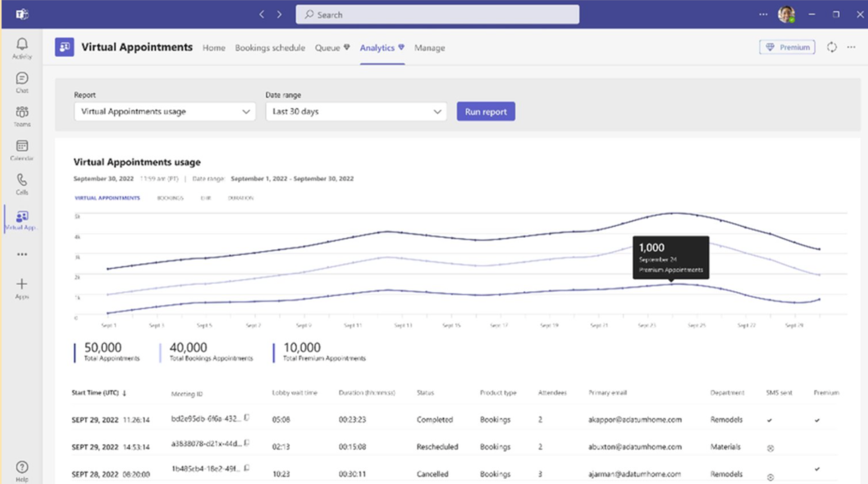
Task: Switch chart to Duration tab
Action: click(x=241, y=198)
